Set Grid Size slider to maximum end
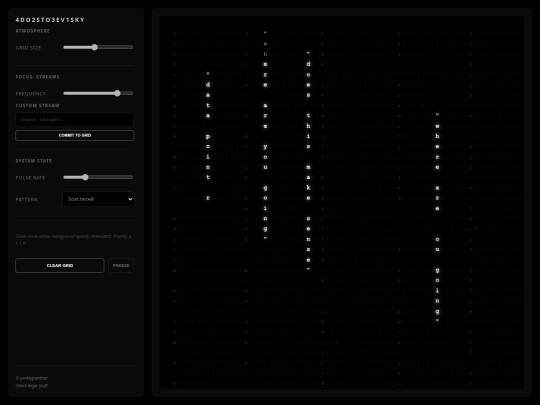Image resolution: width=540 pixels, height=405 pixels. click(132, 47)
